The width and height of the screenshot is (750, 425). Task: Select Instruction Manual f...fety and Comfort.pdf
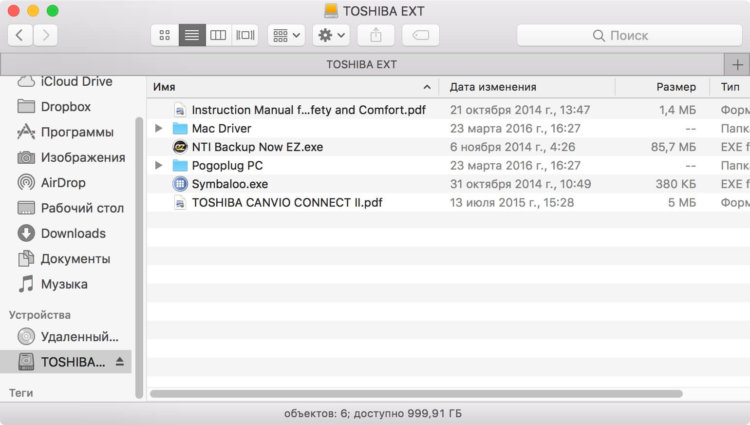[x=309, y=110]
